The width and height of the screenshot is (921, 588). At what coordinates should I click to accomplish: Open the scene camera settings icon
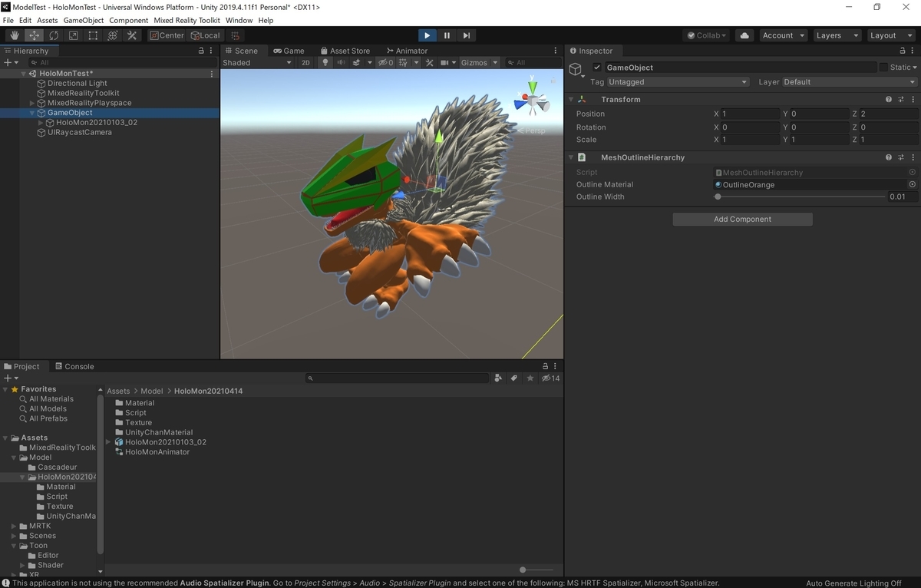point(444,63)
